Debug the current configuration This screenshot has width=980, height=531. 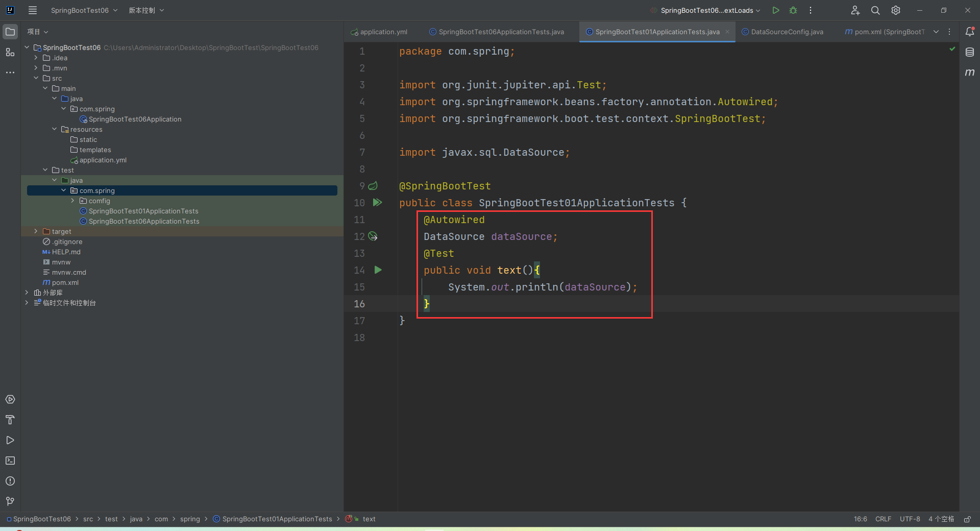[x=793, y=10]
